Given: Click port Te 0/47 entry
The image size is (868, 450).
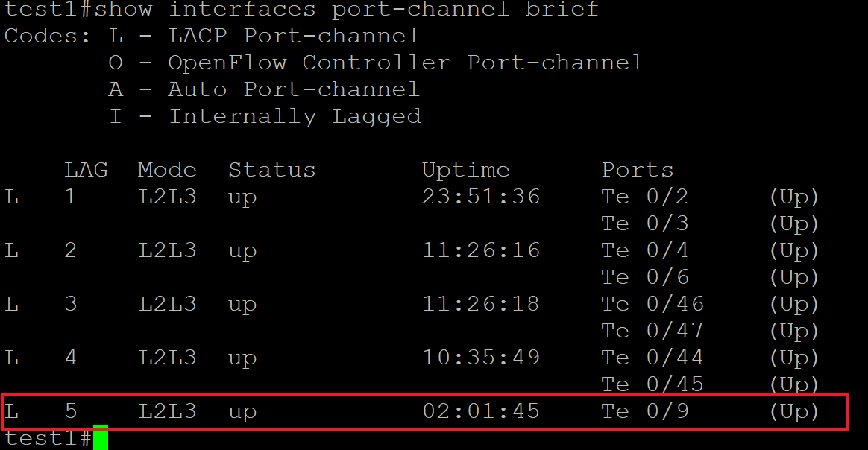Looking at the screenshot, I should (652, 331).
